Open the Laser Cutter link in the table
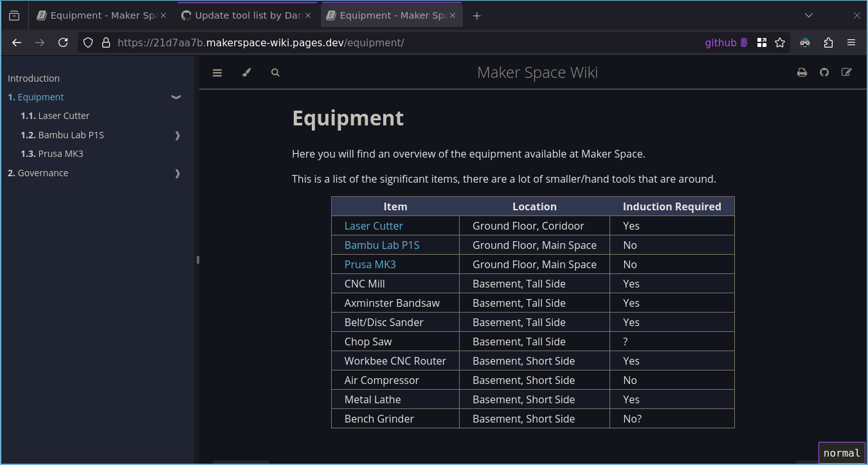This screenshot has height=465, width=868. pos(374,226)
